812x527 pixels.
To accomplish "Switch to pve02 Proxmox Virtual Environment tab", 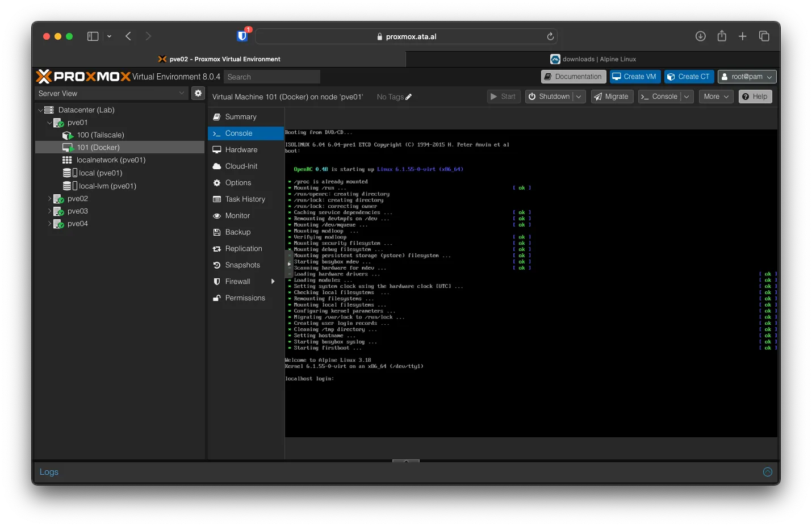I will (x=219, y=59).
